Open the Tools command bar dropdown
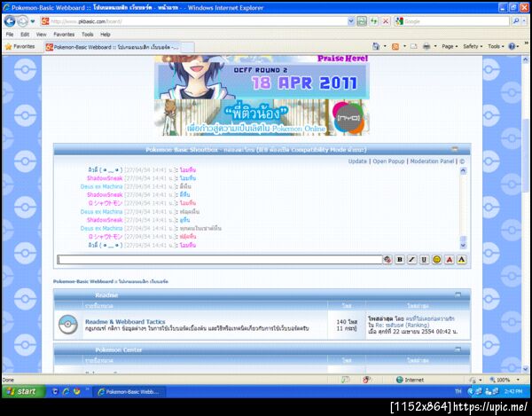 pyautogui.click(x=496, y=46)
